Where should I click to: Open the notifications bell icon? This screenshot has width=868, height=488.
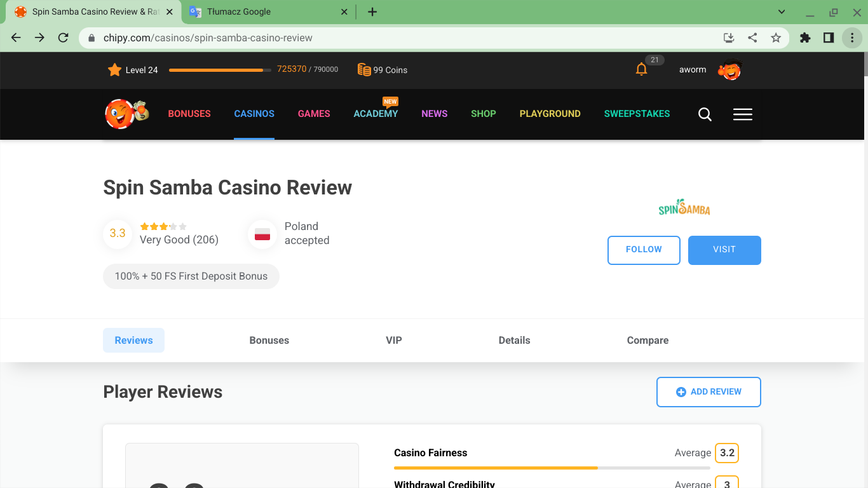click(x=642, y=69)
